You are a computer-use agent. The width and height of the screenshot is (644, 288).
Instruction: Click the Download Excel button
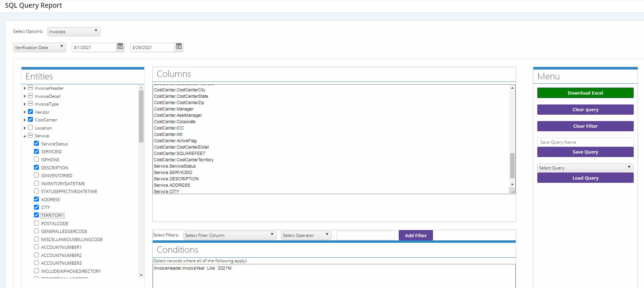pos(585,93)
